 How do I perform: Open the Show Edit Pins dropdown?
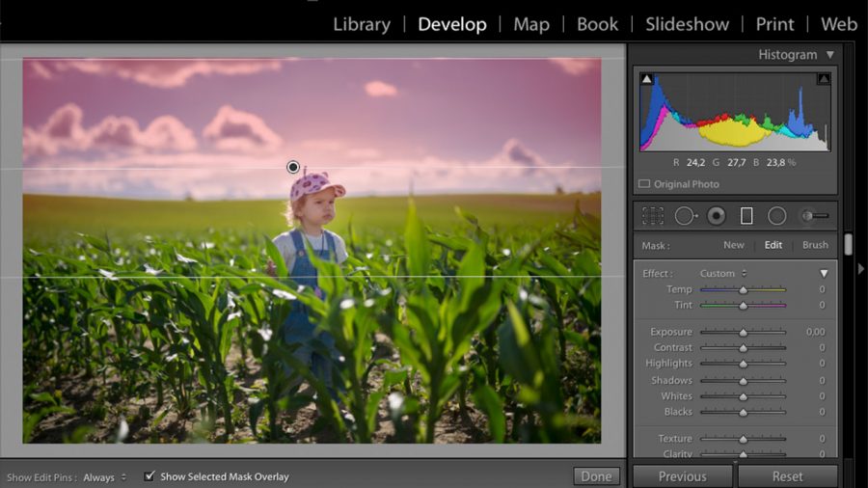(105, 477)
